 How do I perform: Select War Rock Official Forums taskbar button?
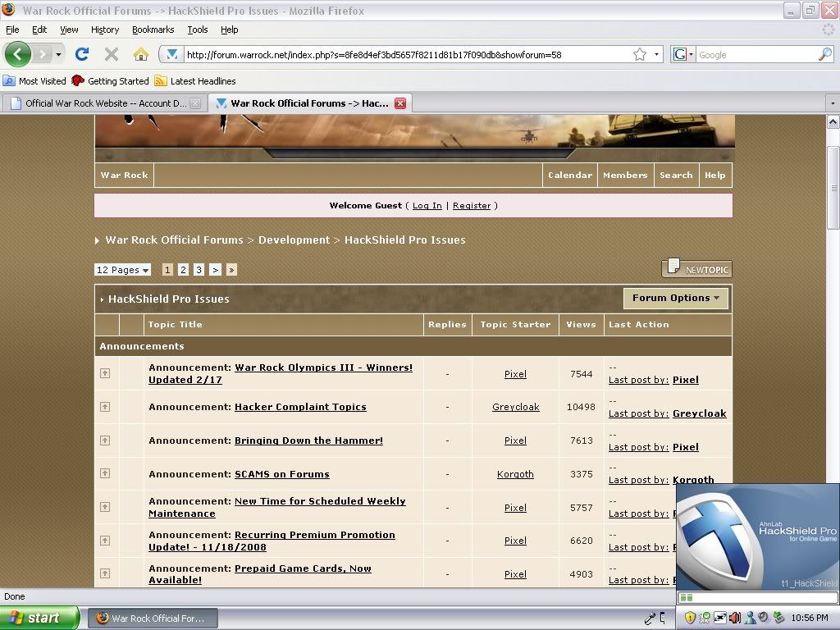[x=153, y=619]
